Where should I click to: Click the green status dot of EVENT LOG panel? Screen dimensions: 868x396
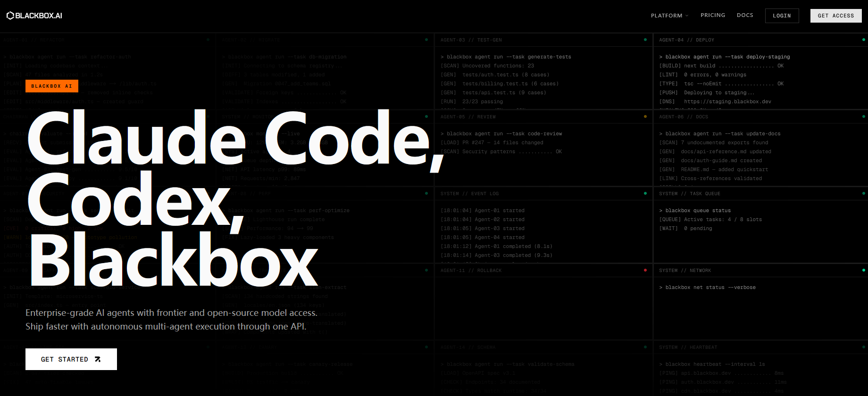645,193
